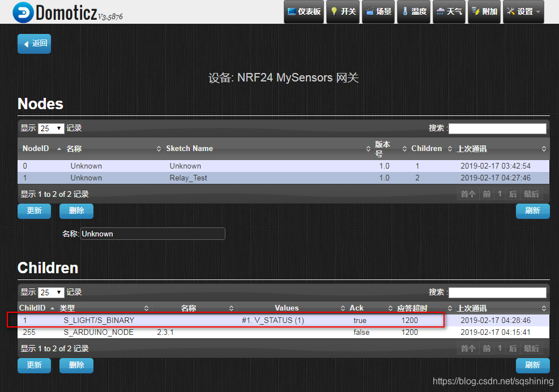Go to Nodes 后 next page
Screen dimensions: 559x392
(x=513, y=194)
